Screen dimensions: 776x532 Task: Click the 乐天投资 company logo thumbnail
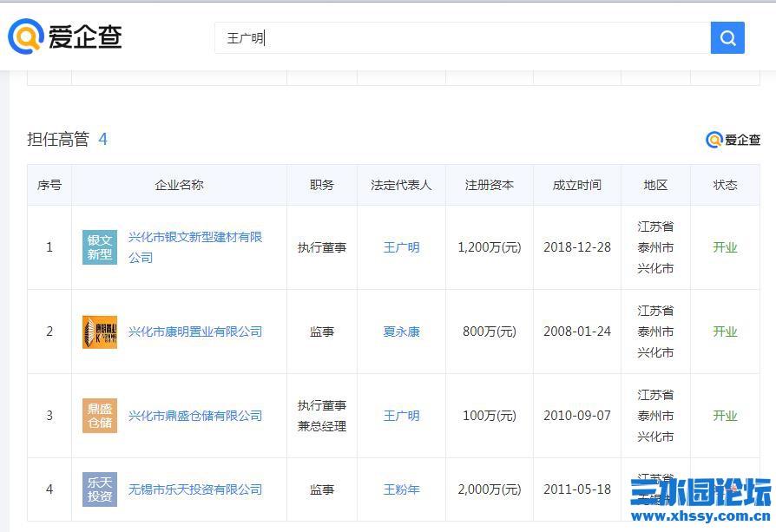click(100, 489)
